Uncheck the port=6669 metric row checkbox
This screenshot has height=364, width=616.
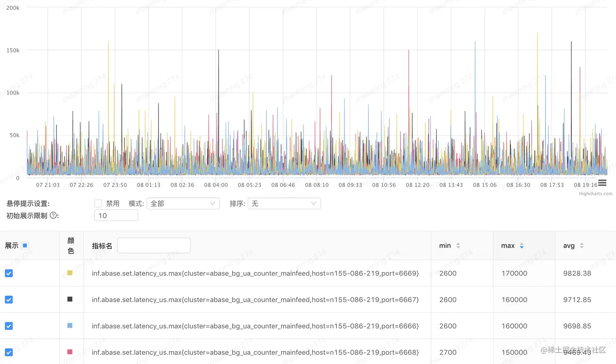(9, 273)
